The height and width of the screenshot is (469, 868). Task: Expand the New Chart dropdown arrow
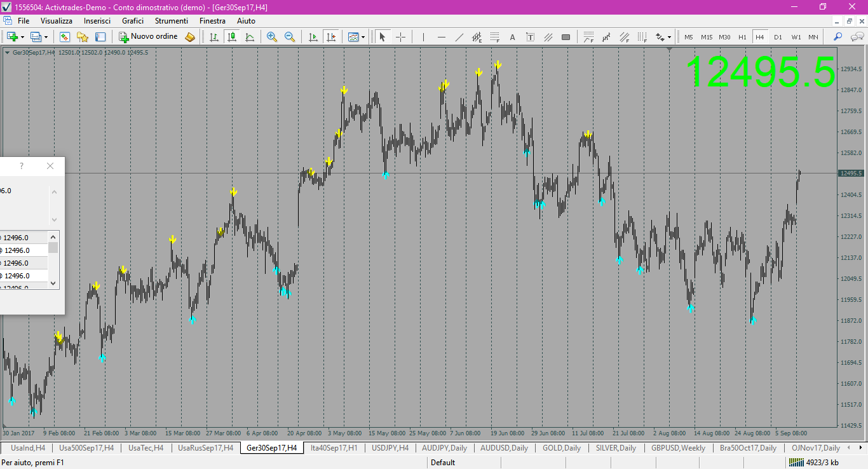click(x=22, y=37)
